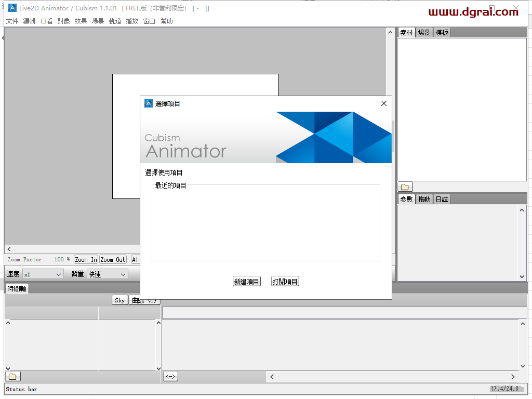Click the 新建項目 button in the dialog

pyautogui.click(x=247, y=281)
